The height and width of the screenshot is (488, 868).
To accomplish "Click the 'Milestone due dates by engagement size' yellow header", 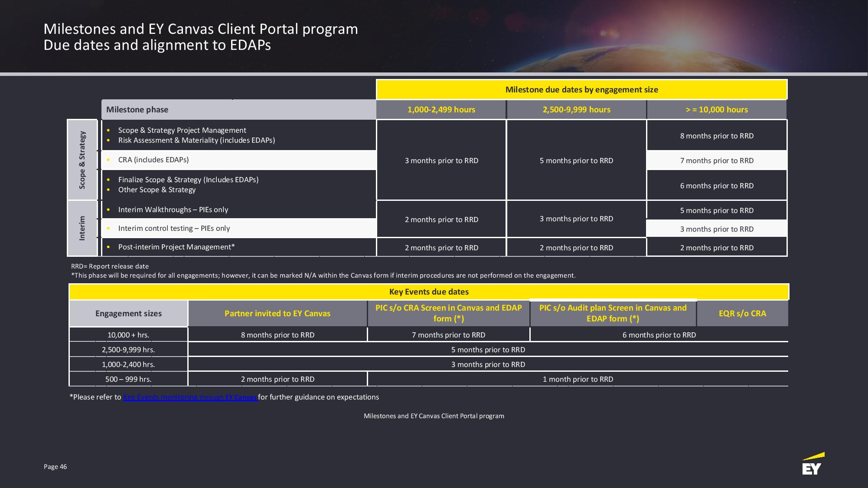I will pyautogui.click(x=581, y=90).
